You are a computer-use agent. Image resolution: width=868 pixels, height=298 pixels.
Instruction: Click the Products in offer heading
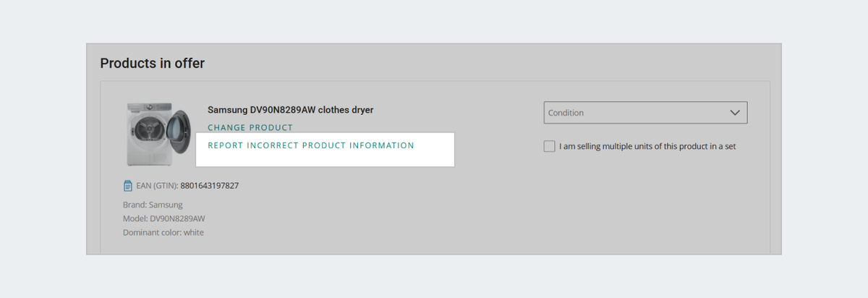153,64
